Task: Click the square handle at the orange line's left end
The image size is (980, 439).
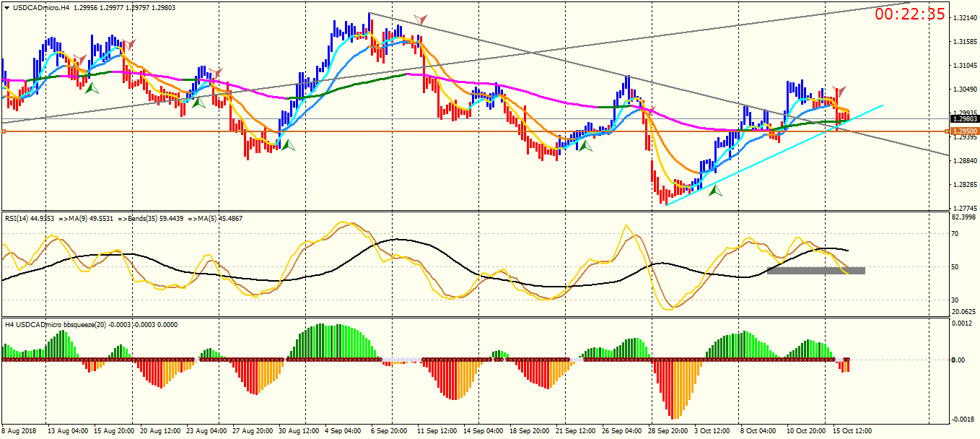Action: [x=4, y=131]
